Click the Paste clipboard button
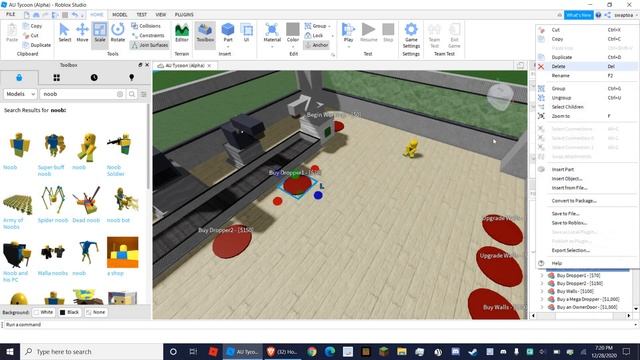The image size is (640, 360). 12,33
